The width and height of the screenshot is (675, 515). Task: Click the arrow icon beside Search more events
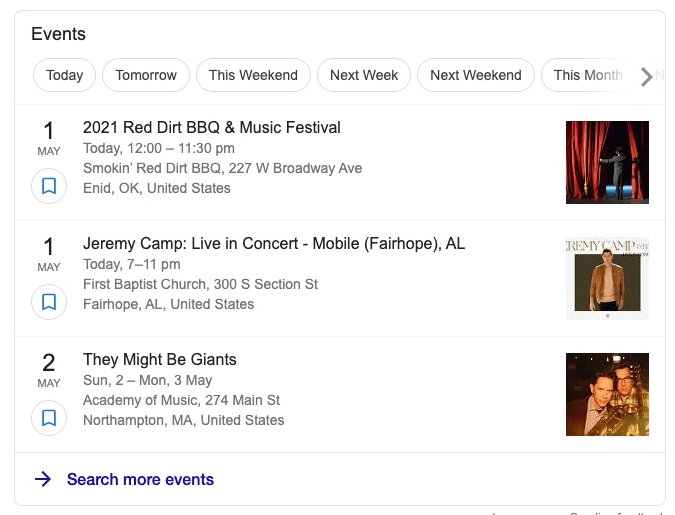pos(42,480)
